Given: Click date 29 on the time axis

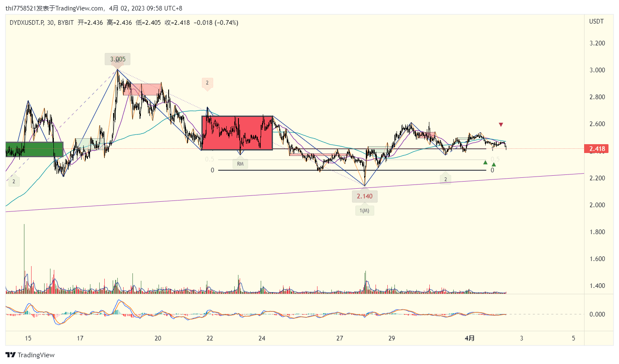Looking at the screenshot, I should pyautogui.click(x=392, y=338).
